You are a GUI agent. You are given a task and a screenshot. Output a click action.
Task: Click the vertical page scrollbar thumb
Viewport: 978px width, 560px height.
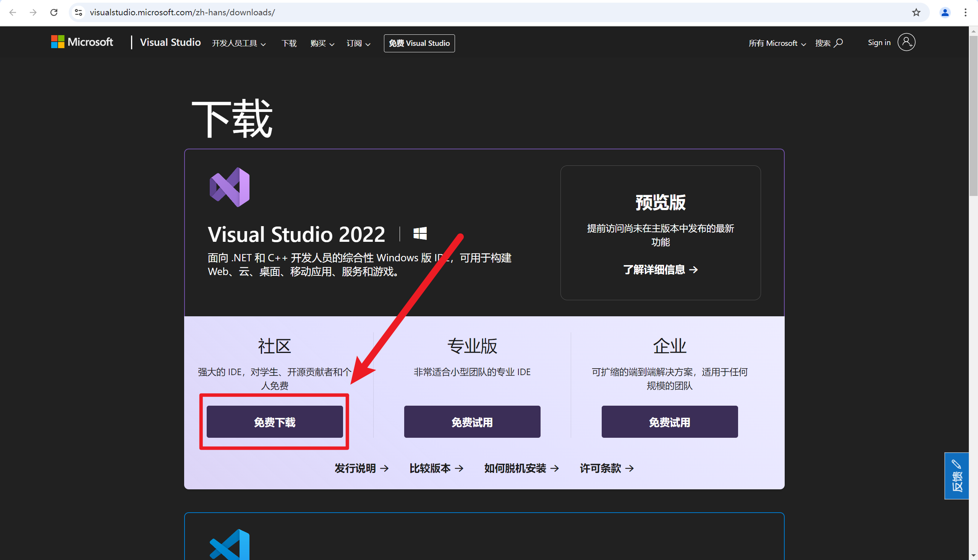(x=973, y=115)
